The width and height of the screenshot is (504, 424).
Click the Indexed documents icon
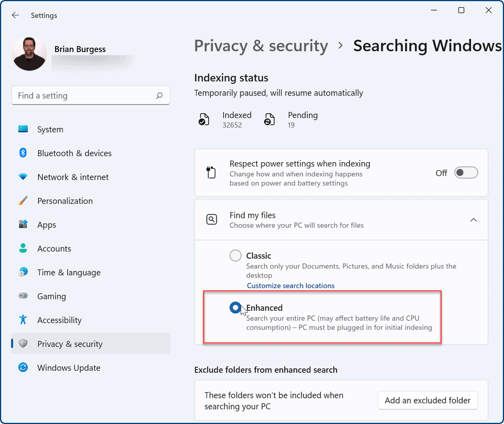click(x=203, y=119)
